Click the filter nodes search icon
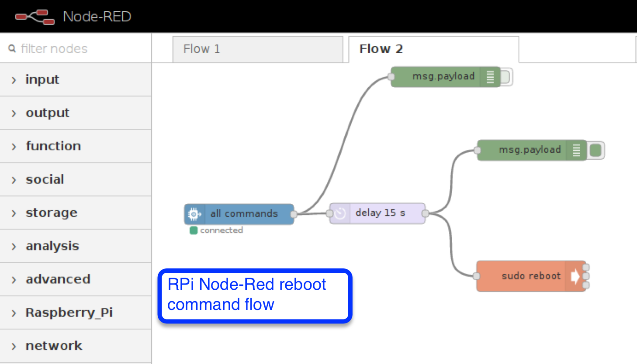 [x=12, y=48]
